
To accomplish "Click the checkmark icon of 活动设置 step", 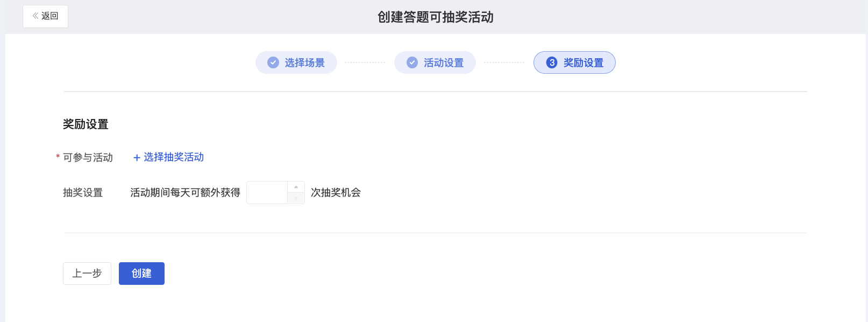I will [x=412, y=62].
